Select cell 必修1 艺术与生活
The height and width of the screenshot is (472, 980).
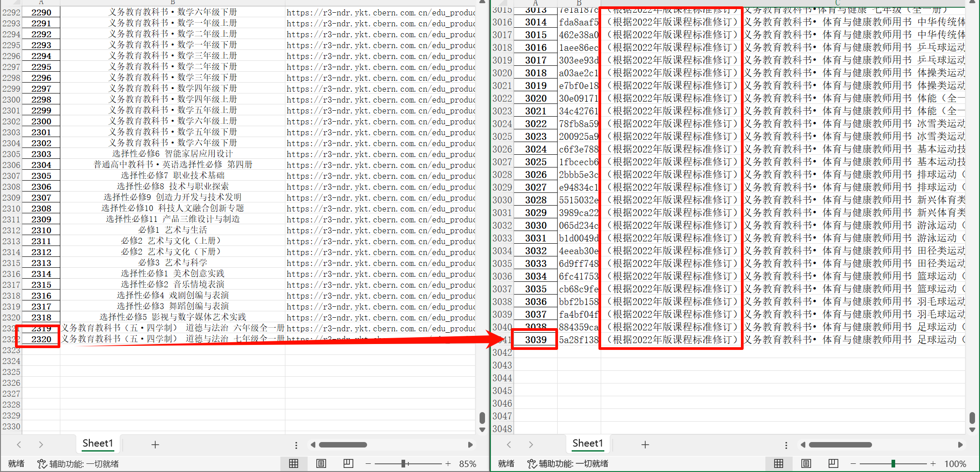172,230
